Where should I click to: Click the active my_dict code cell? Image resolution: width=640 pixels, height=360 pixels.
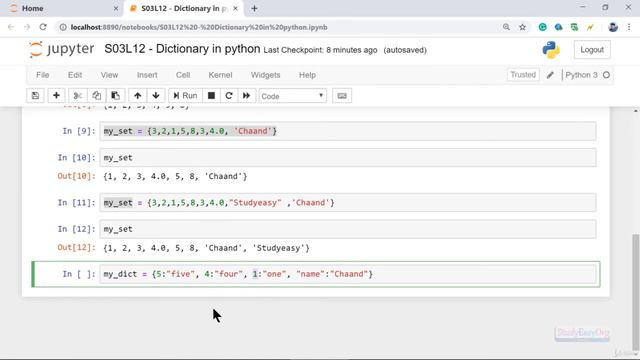[x=348, y=274]
